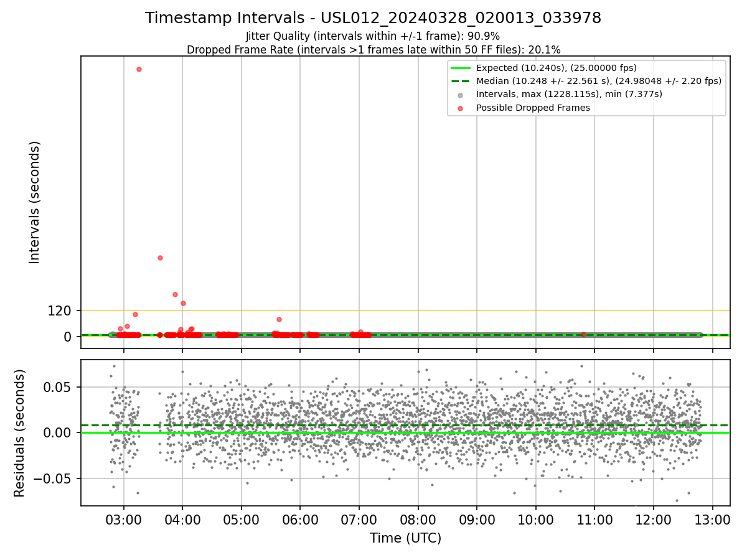
Task: Click the x-axis tick label '06:00'
Action: (x=300, y=519)
